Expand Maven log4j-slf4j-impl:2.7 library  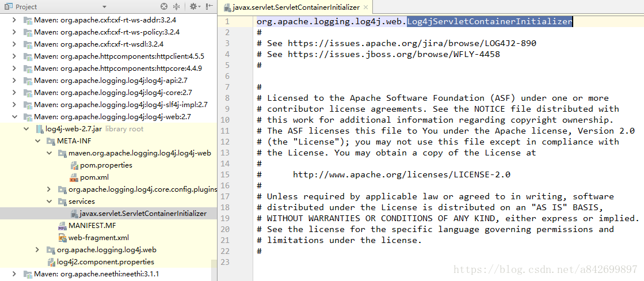point(14,104)
